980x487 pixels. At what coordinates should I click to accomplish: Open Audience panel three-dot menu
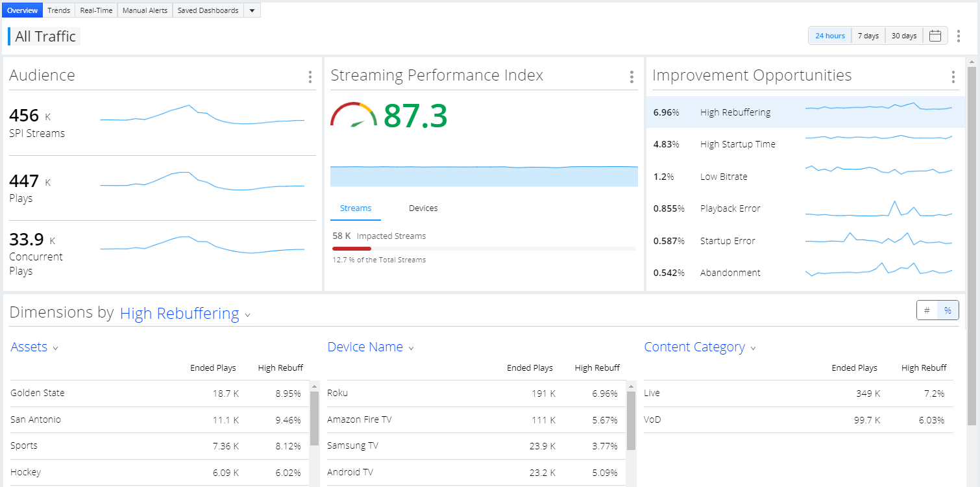coord(310,77)
